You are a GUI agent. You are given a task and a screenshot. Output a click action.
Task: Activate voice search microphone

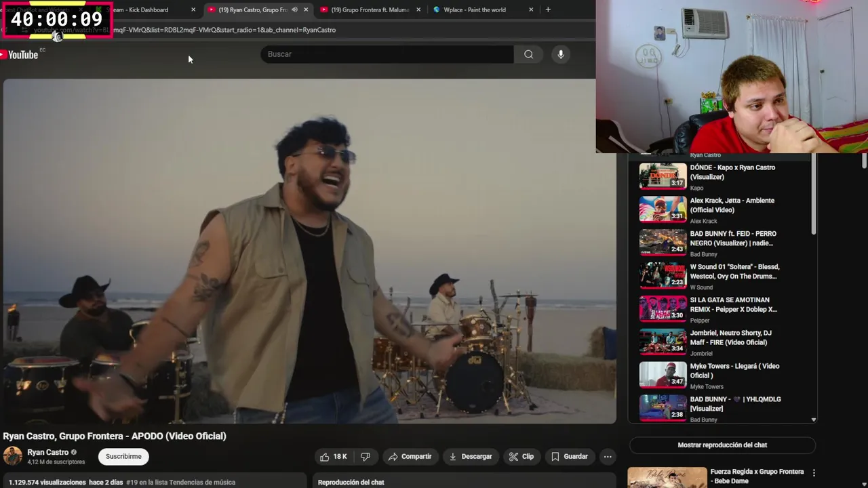(561, 54)
